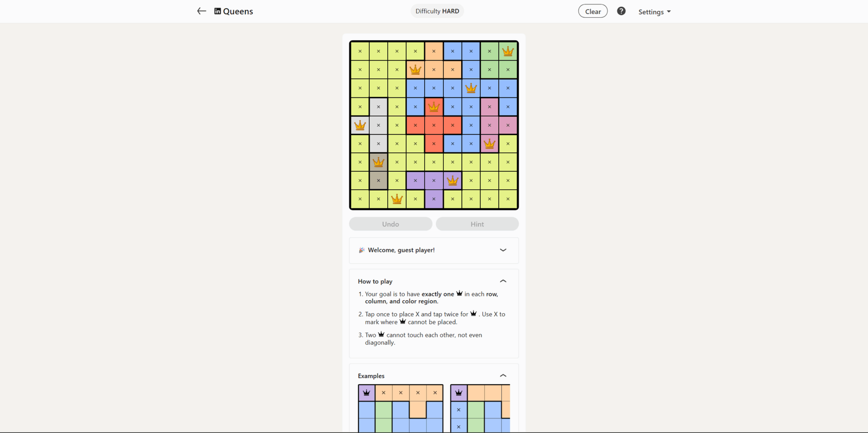Click the crown in the pink cell
Viewport: 868px width, 433px height.
[489, 144]
